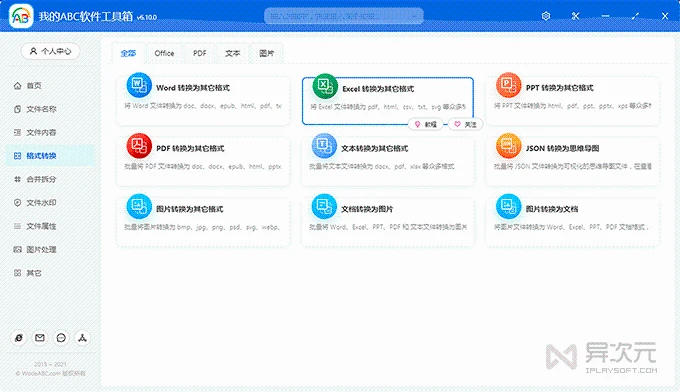Screen dimensions: 680x392
Task: Click the 教程 tutorial button on Excel card
Action: [425, 124]
